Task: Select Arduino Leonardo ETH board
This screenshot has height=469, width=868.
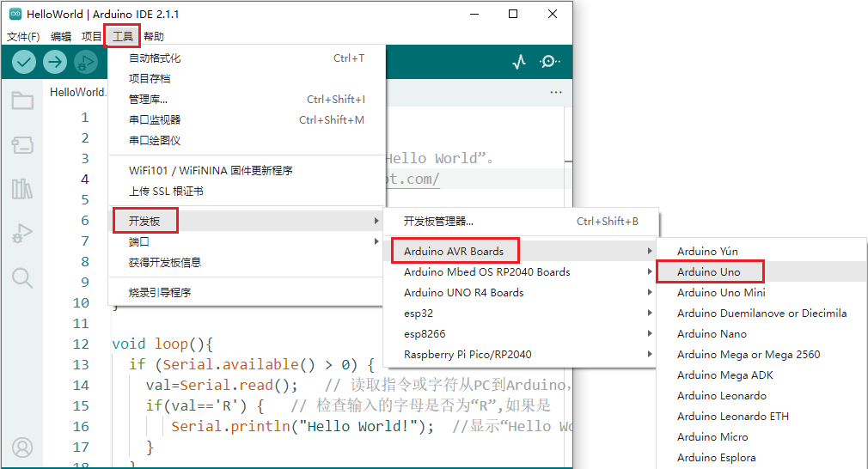Action: pos(762,416)
